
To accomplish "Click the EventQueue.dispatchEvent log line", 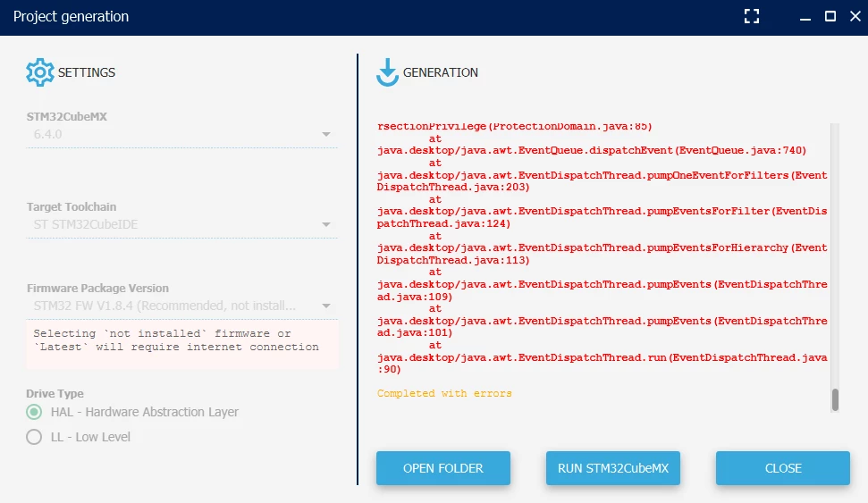I will pyautogui.click(x=592, y=150).
